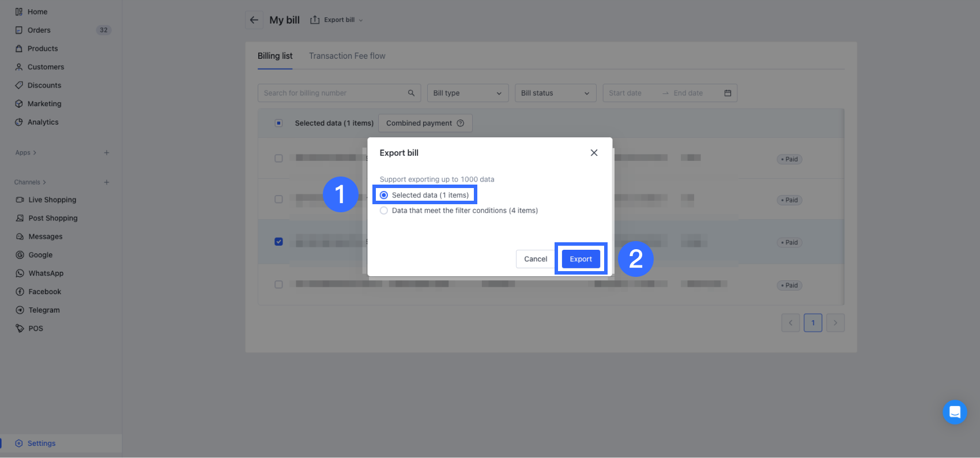
Task: Open the Home sidebar icon
Action: point(19,12)
